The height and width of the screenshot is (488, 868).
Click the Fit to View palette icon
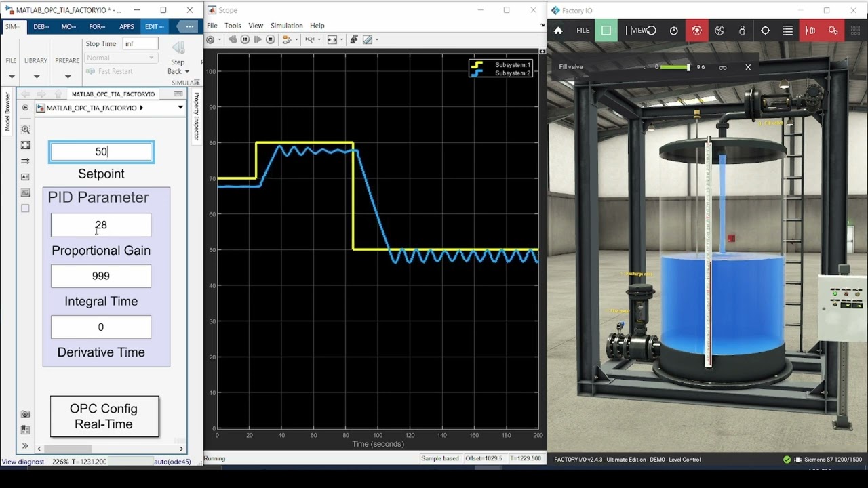click(x=25, y=145)
